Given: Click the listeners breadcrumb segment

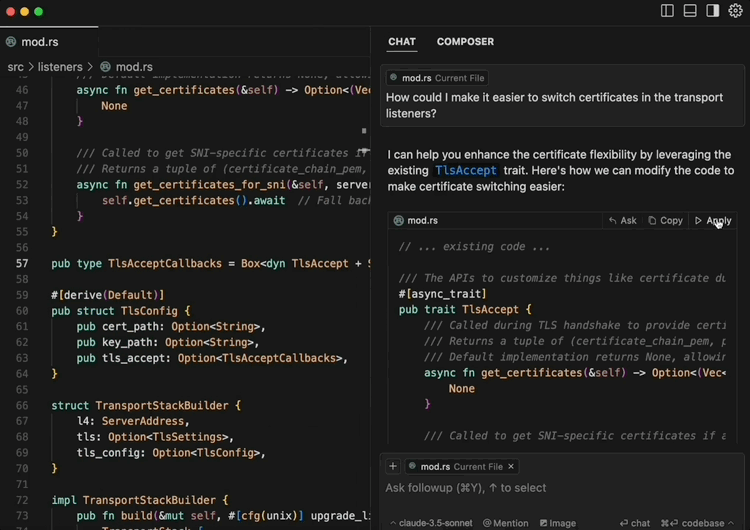Looking at the screenshot, I should 60,67.
